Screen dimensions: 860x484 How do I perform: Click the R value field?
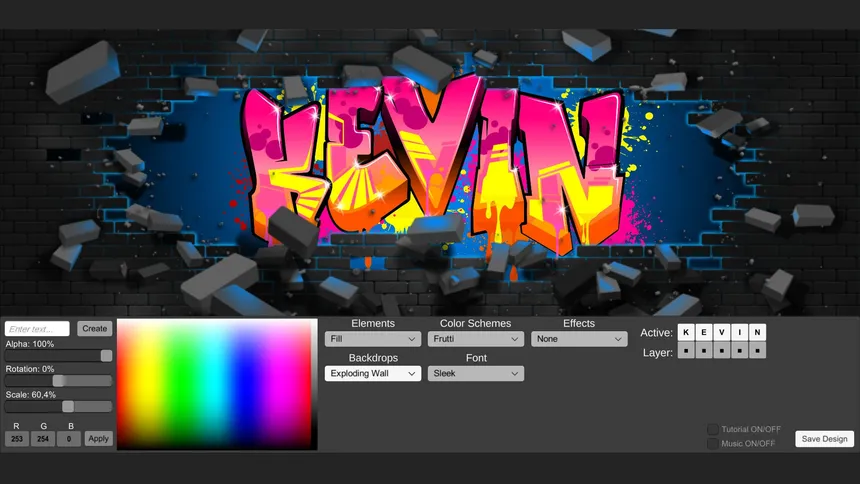17,438
